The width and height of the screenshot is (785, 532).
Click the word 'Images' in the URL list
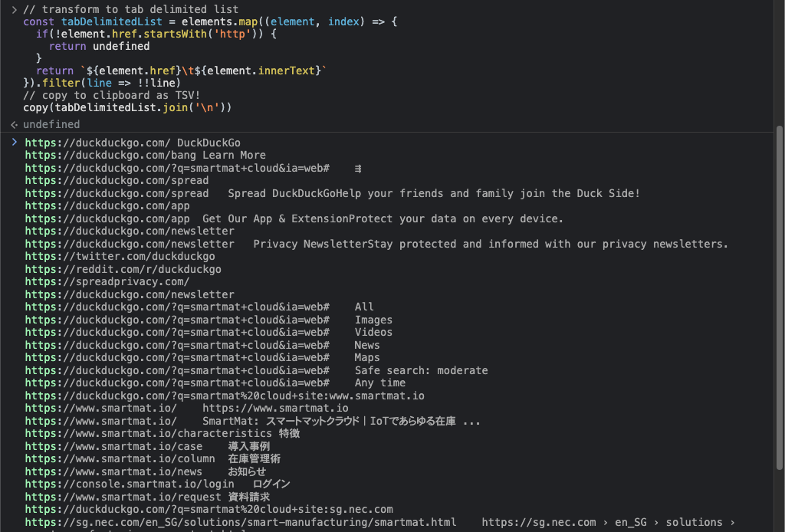[373, 320]
